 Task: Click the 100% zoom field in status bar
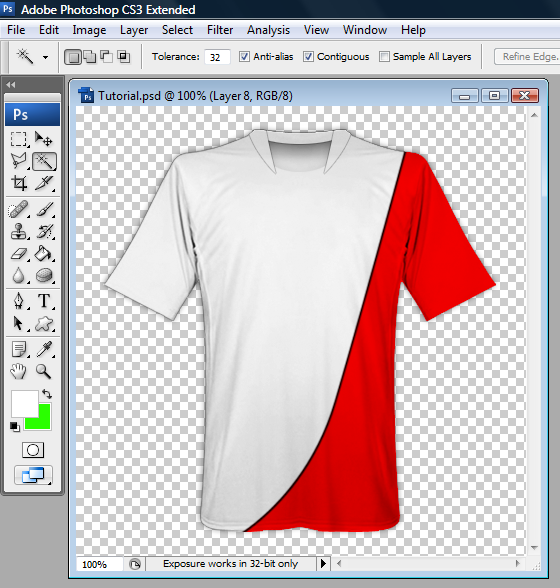(x=99, y=564)
